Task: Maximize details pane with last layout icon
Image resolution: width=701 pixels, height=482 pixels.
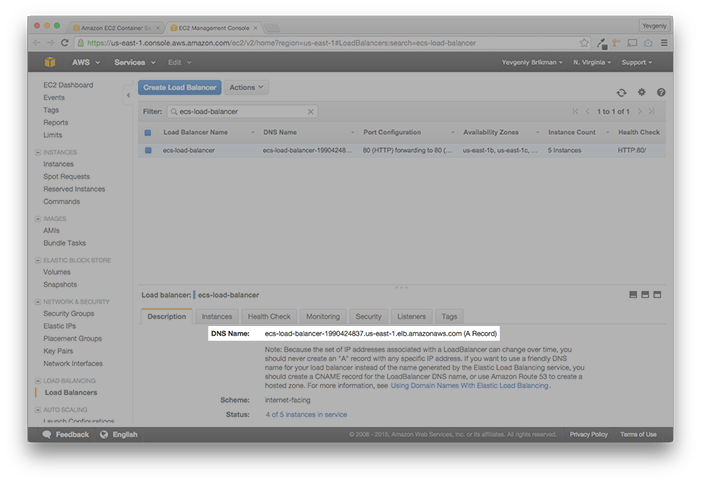Action: [x=657, y=295]
